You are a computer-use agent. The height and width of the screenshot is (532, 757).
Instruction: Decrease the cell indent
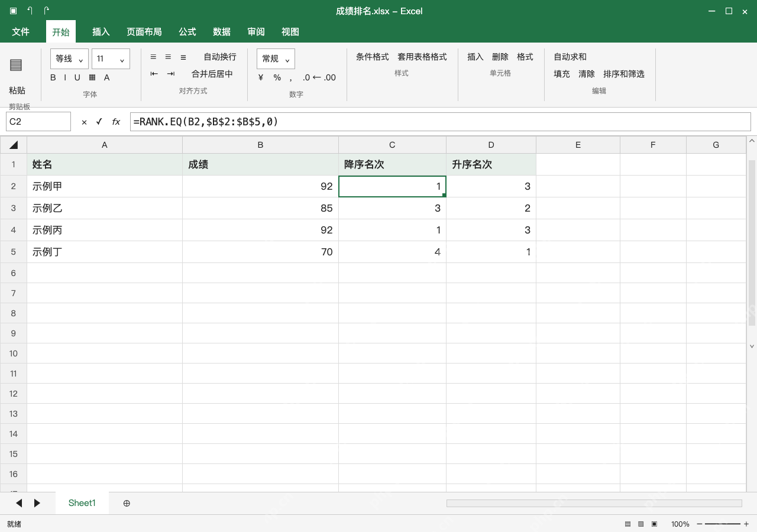[x=154, y=74]
